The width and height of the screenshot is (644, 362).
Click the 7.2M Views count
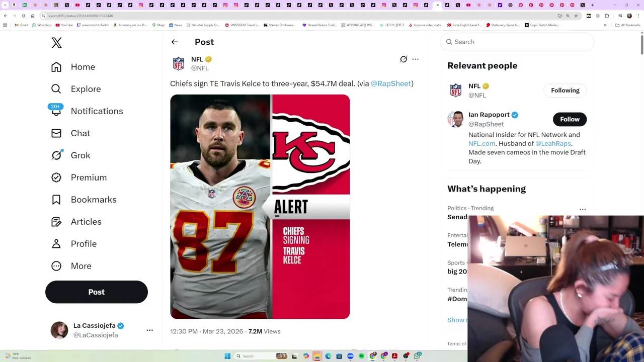tap(264, 332)
